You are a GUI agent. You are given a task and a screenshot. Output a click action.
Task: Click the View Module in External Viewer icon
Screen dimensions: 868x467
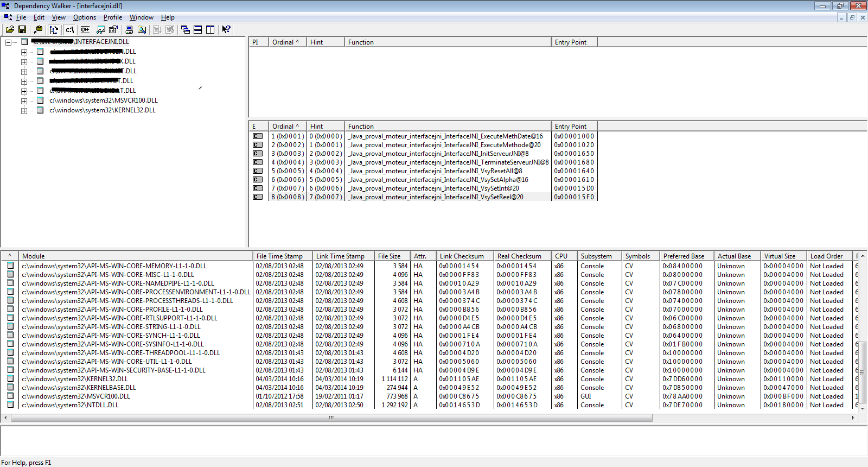click(101, 29)
